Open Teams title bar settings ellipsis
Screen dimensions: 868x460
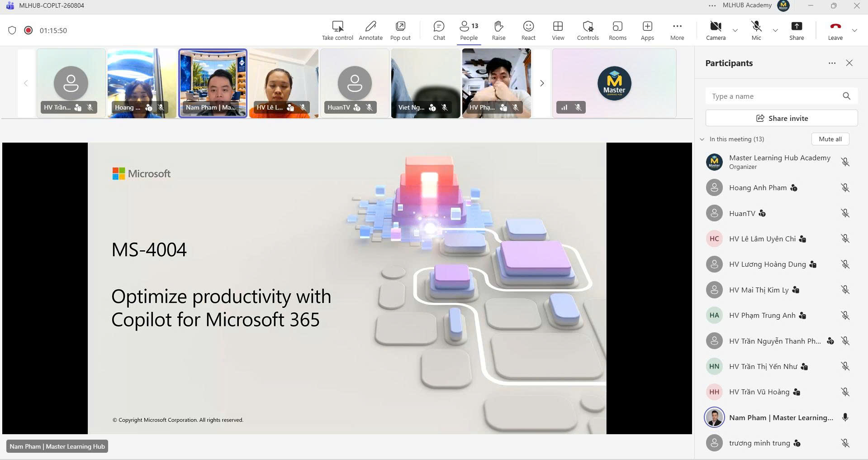[712, 5]
